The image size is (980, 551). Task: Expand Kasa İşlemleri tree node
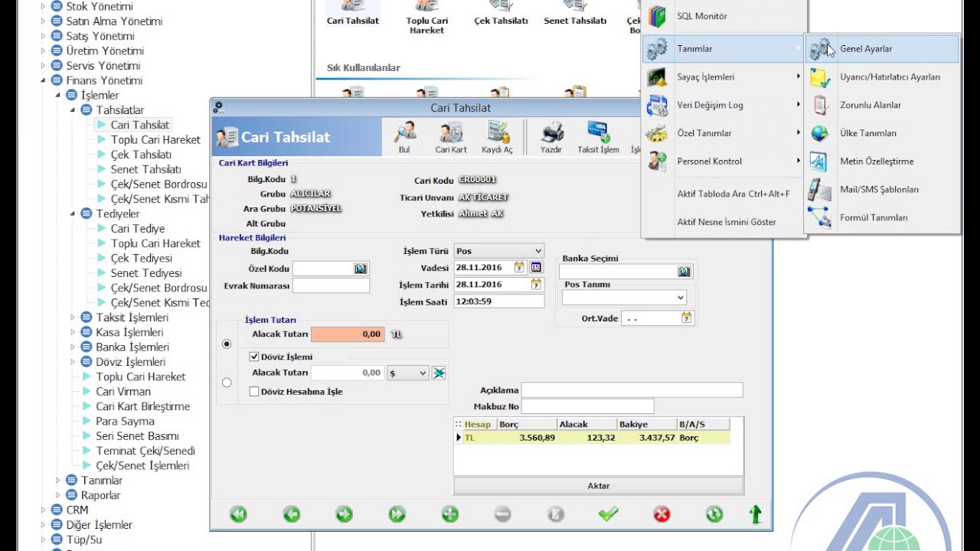coord(73,332)
